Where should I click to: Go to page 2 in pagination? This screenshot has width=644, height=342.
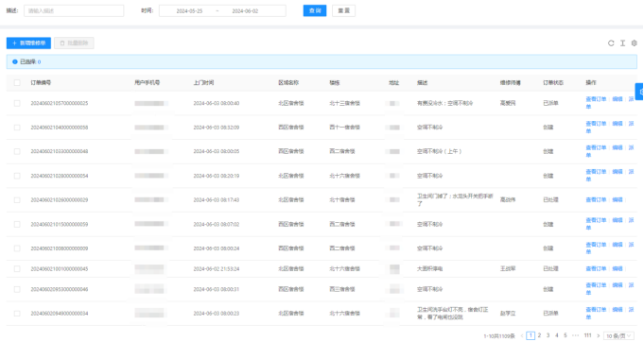coord(539,335)
